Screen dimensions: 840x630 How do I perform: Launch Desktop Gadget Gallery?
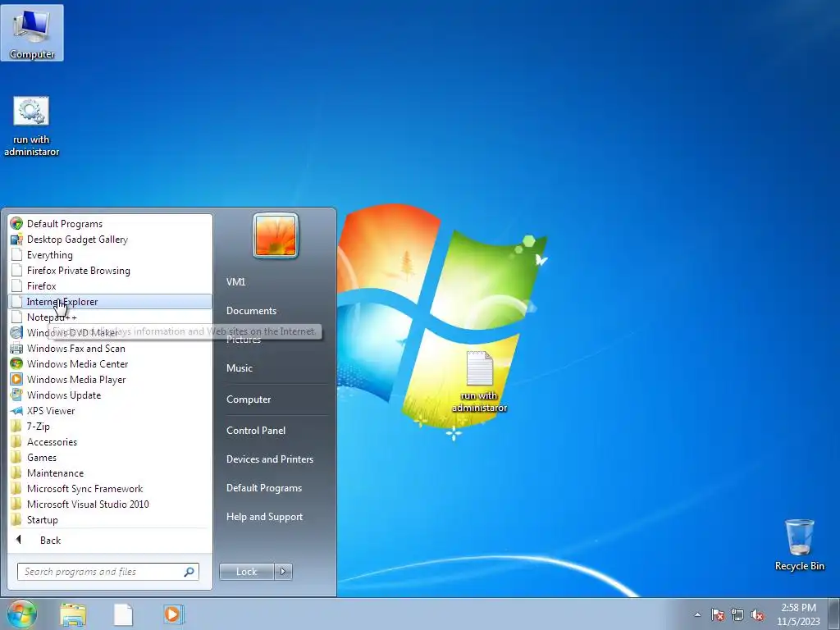[110, 240]
